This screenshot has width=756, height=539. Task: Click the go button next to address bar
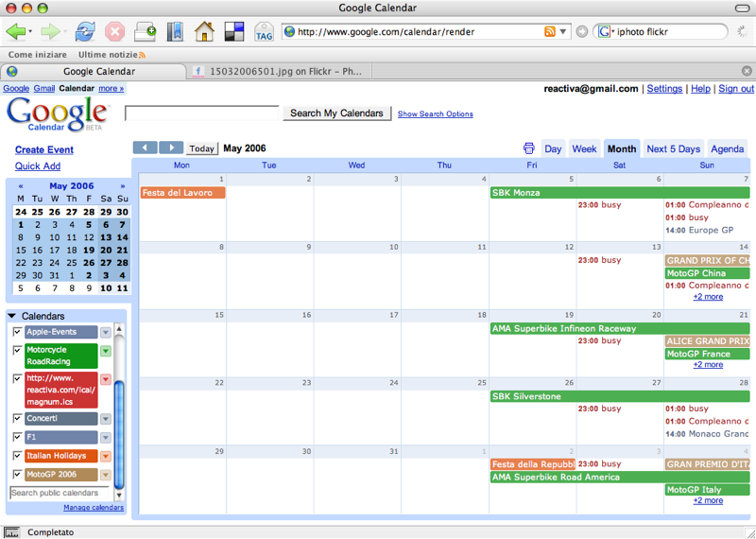pyautogui.click(x=582, y=32)
